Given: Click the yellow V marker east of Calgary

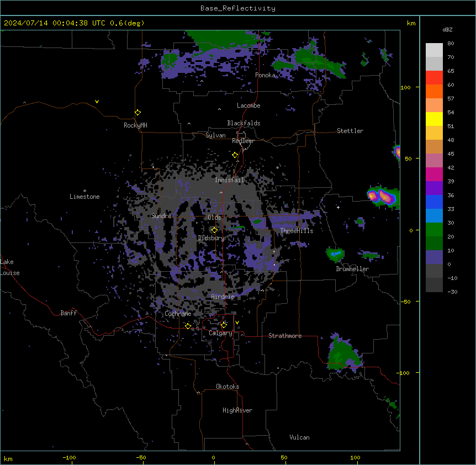Looking at the screenshot, I should [237, 323].
